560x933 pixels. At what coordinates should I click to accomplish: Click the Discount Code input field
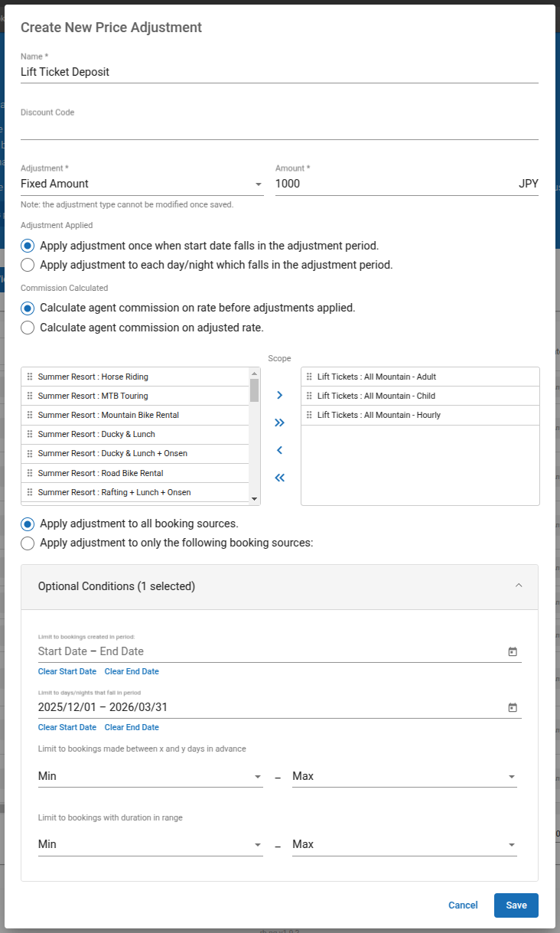point(279,129)
